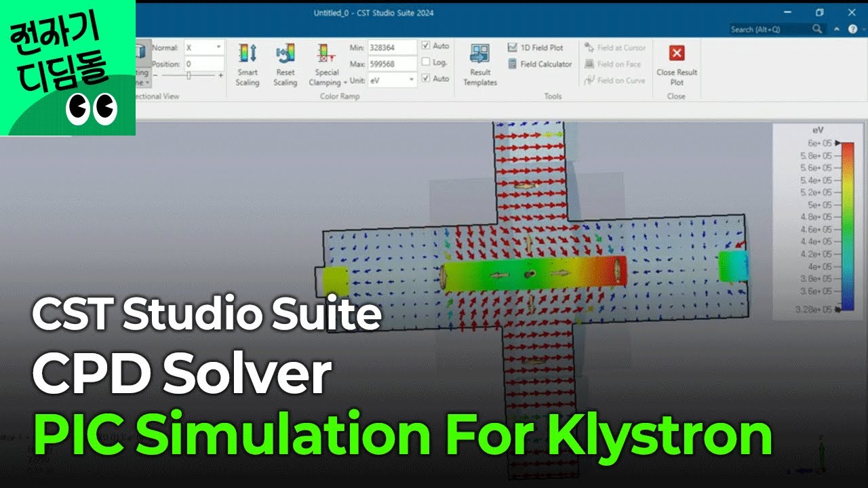Open the Special Clamping options

coord(328,64)
